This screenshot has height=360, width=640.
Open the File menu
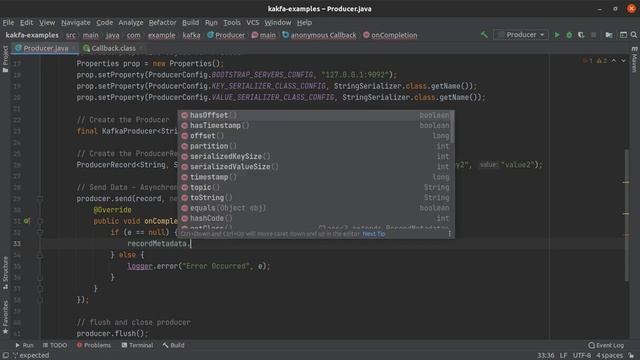(8, 22)
